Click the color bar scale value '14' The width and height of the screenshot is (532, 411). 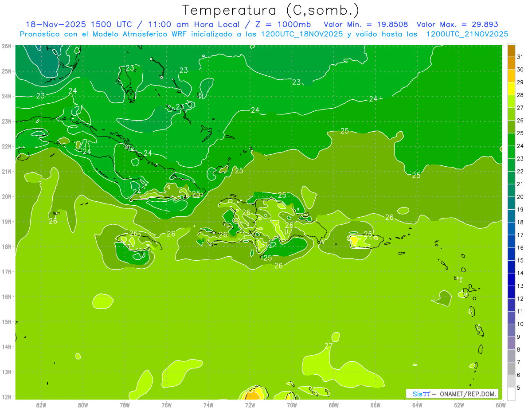tap(520, 273)
